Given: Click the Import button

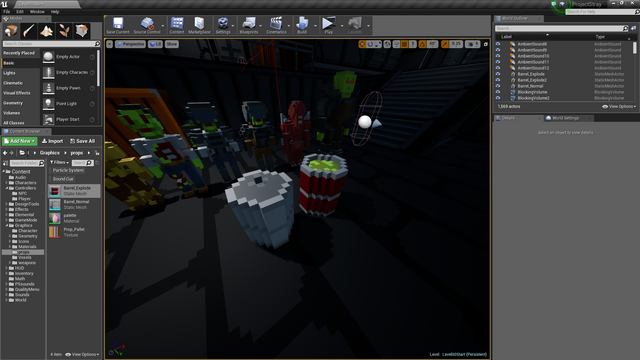Looking at the screenshot, I should [x=53, y=141].
